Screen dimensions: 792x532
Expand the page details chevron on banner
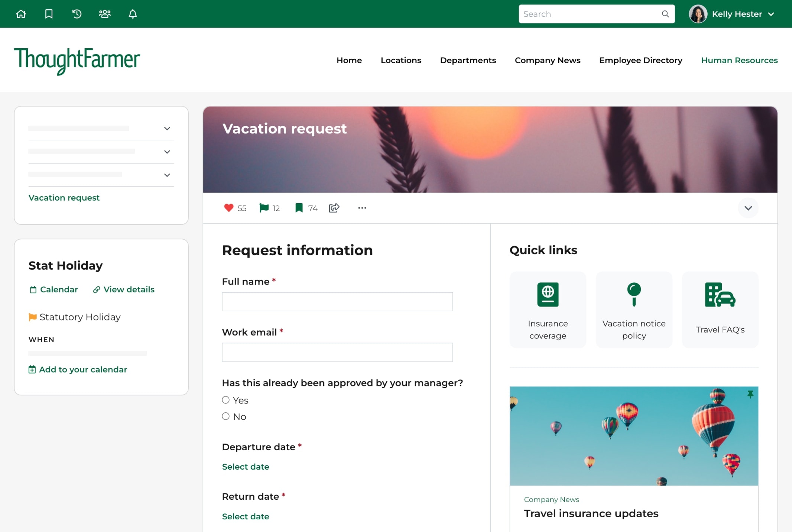point(748,208)
